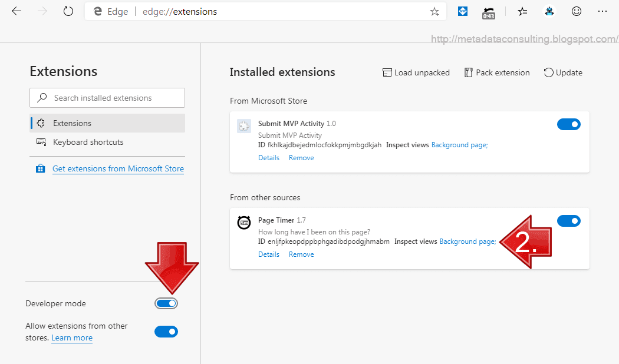Inspect Page Timer Background page

[468, 241]
